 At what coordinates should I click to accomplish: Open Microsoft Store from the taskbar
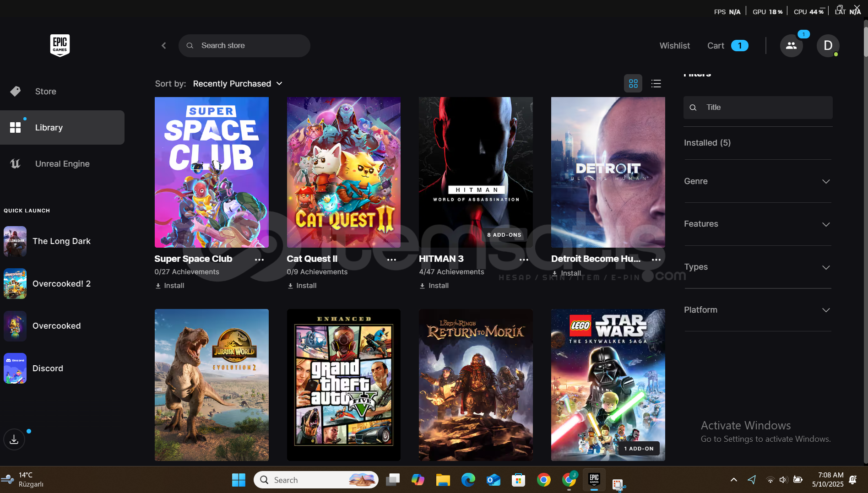coord(518,480)
